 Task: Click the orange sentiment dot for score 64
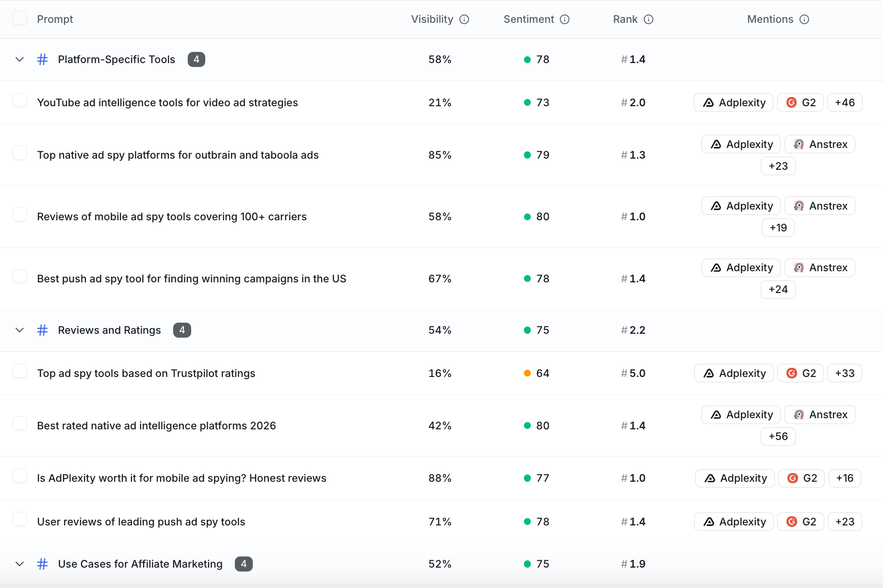[527, 373]
